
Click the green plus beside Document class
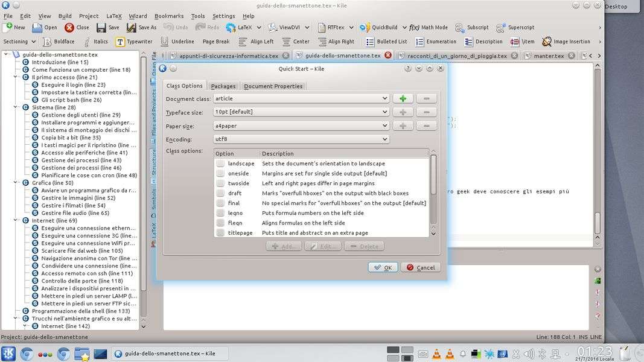[403, 98]
